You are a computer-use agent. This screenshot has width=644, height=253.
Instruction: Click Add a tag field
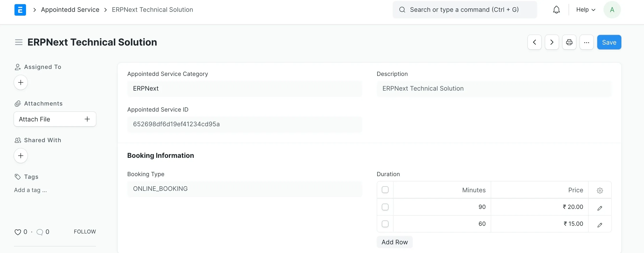(30, 190)
